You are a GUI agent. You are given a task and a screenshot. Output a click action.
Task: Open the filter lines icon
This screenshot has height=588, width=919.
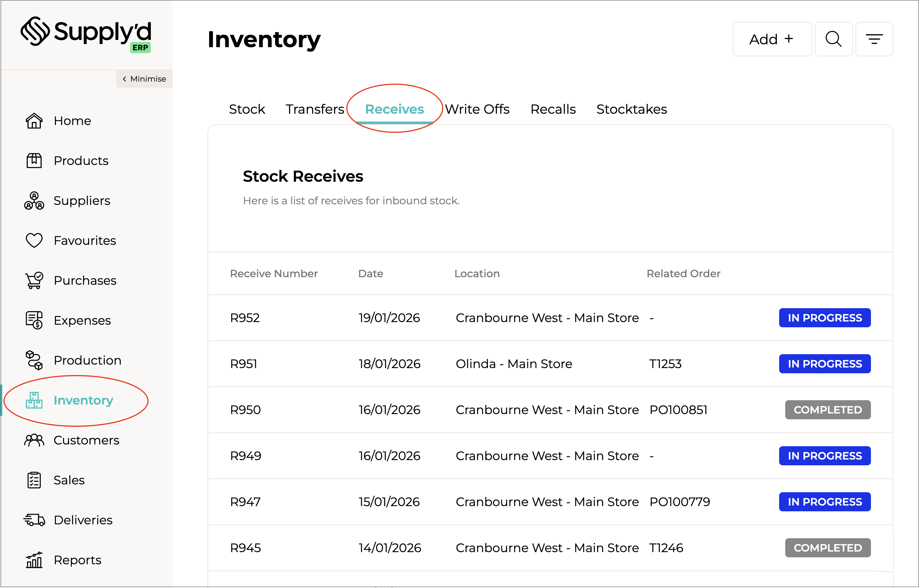874,39
